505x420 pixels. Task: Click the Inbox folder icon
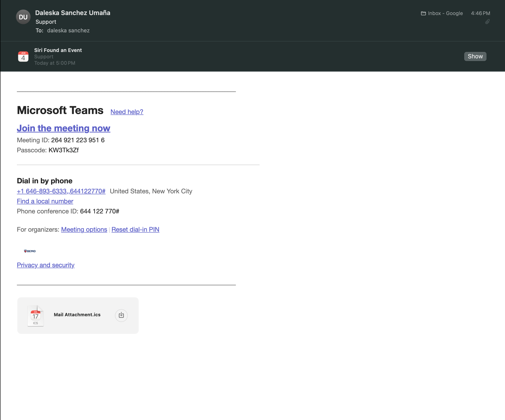point(423,13)
